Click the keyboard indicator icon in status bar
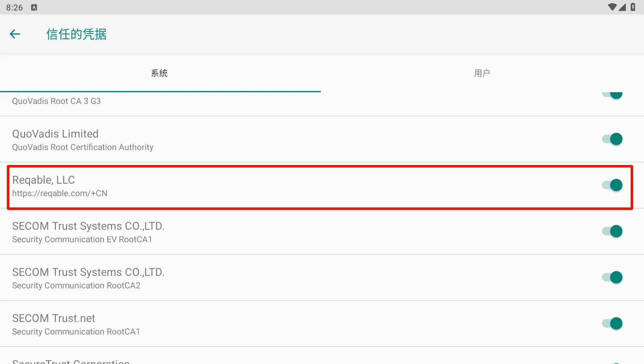The height and width of the screenshot is (364, 644). tap(34, 7)
